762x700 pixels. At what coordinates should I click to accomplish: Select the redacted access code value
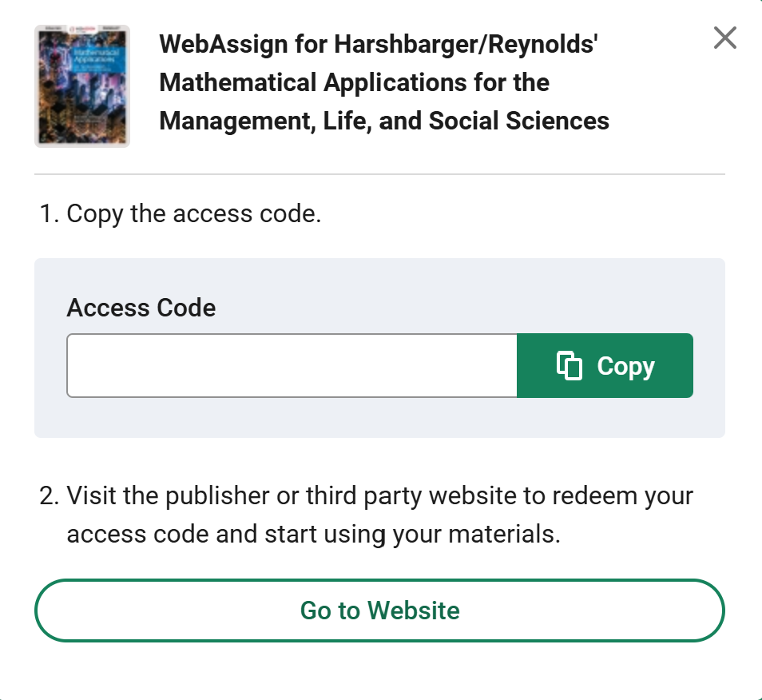tap(224, 365)
